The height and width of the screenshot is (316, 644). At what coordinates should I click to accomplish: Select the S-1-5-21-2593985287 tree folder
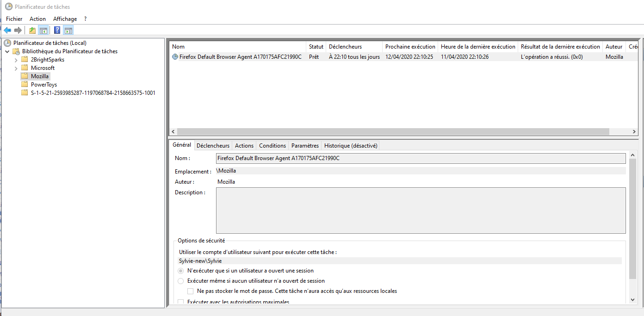pyautogui.click(x=93, y=93)
